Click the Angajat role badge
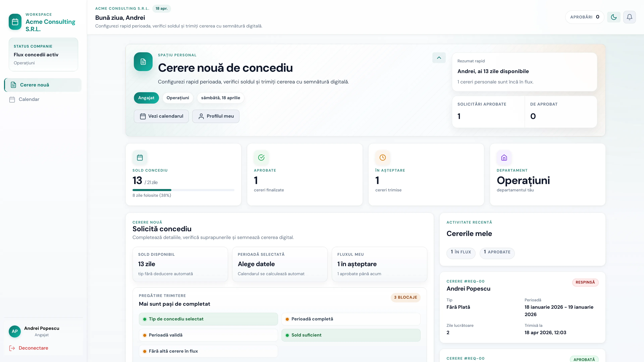 tap(146, 98)
